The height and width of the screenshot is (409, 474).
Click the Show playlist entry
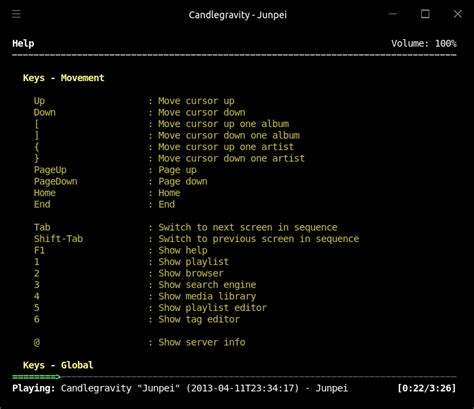point(193,262)
